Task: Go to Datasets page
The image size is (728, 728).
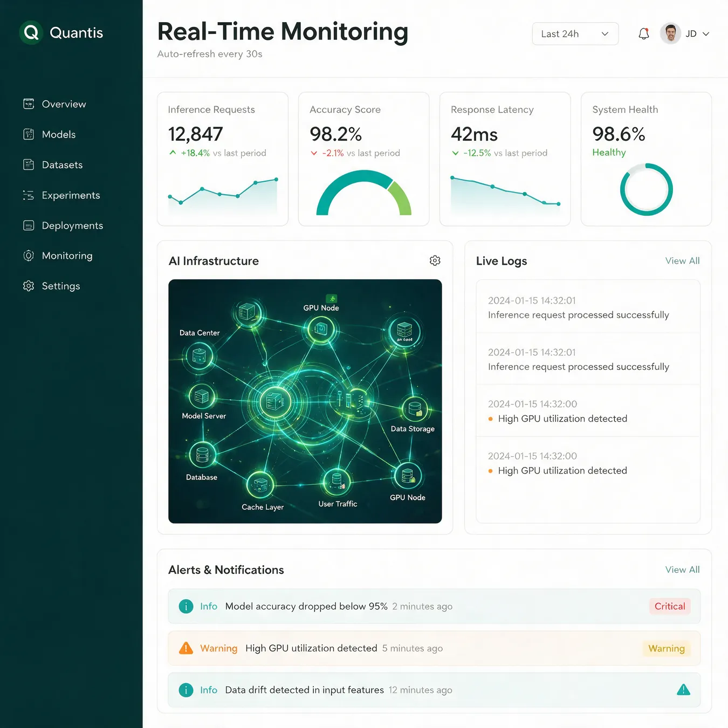Action: (x=63, y=165)
